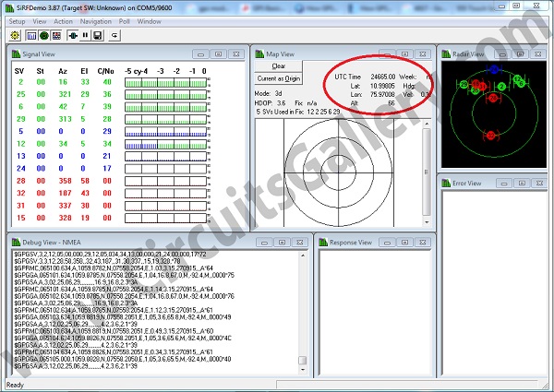Click the last $GPGSA line in Debug View
This screenshot has height=392, width=554.
(76, 366)
